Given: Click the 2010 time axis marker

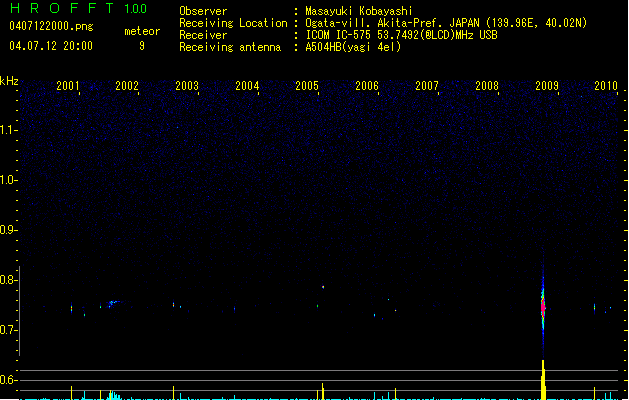Looking at the screenshot, I should (606, 85).
